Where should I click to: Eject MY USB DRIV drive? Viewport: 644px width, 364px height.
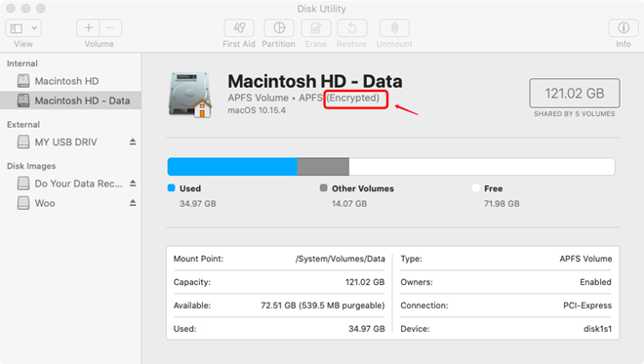tap(133, 142)
